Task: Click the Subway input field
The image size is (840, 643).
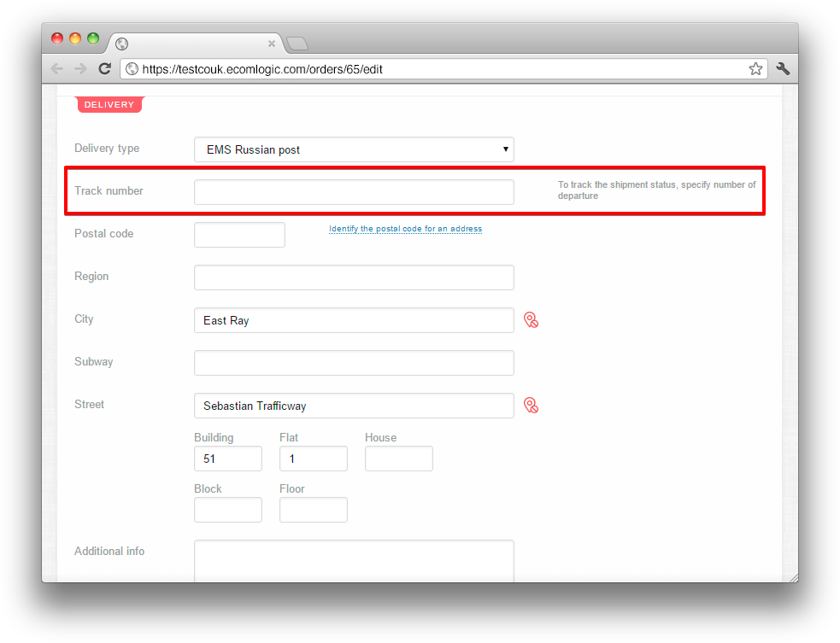Action: (x=354, y=363)
